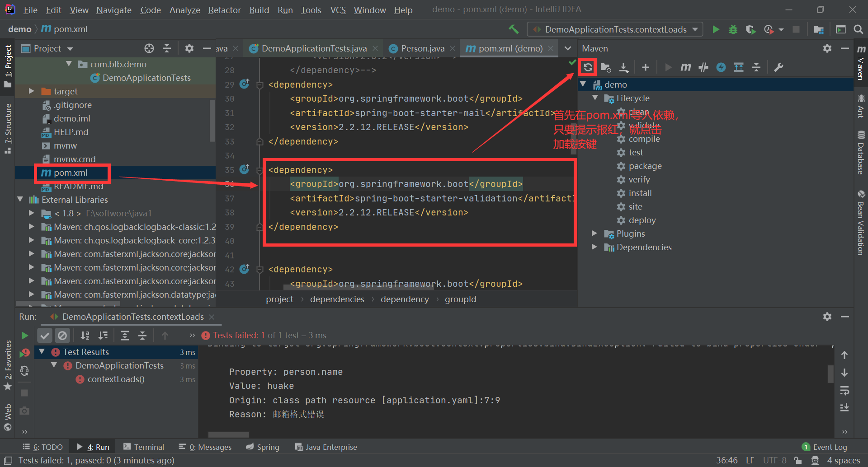Open the Refactor menu
868x467 pixels.
tap(224, 10)
